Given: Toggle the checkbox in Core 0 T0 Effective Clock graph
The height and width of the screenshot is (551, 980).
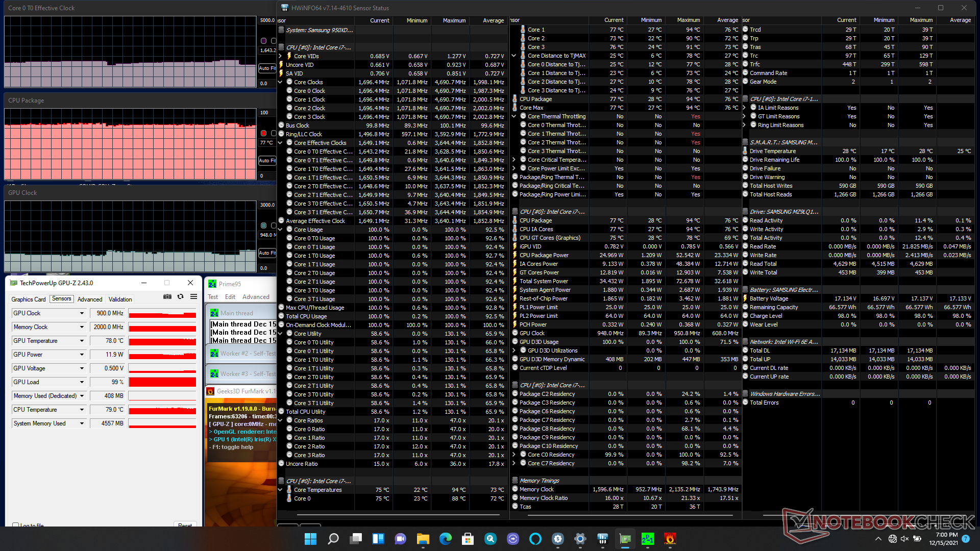Looking at the screenshot, I should [274, 41].
